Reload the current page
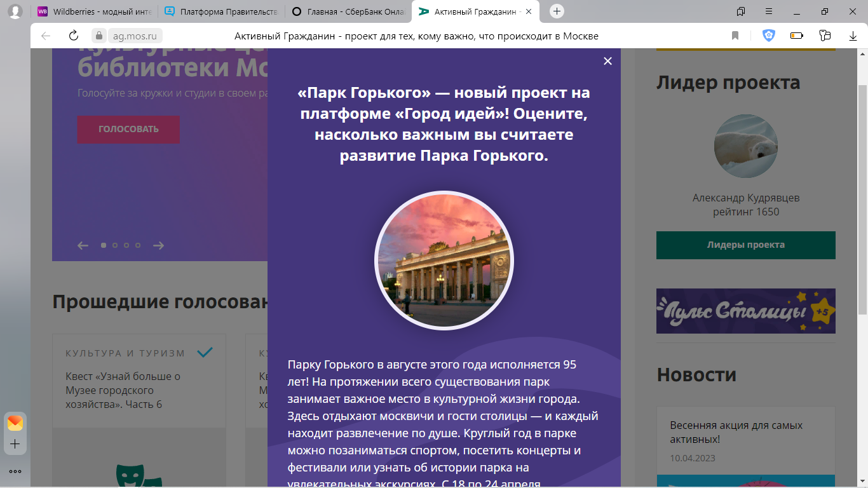 click(74, 36)
